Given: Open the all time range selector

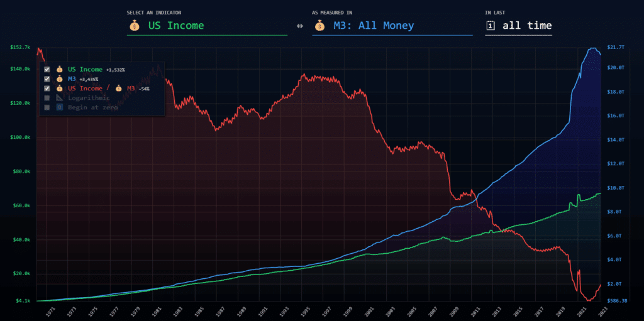Looking at the screenshot, I should [518, 26].
